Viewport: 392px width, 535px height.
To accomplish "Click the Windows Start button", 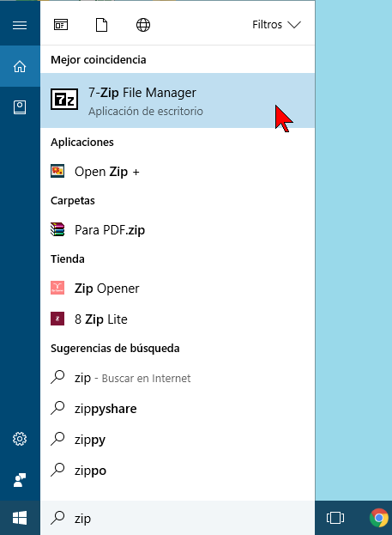I will tap(20, 519).
